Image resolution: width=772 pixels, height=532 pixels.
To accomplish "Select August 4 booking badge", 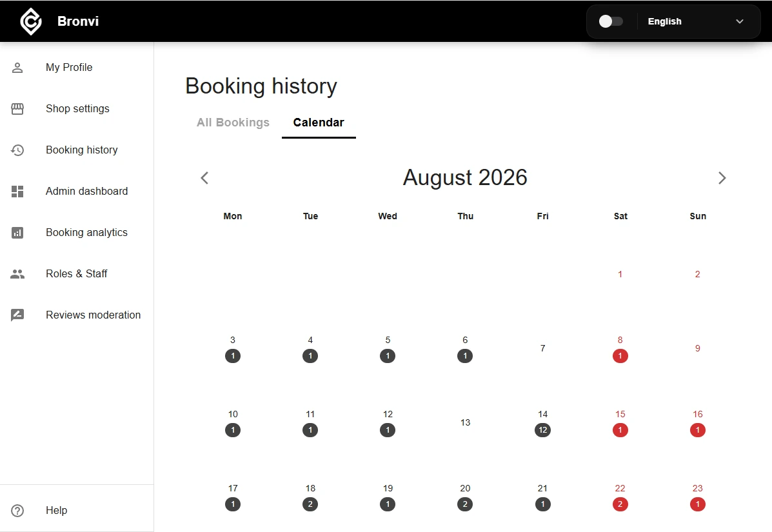I will [x=310, y=356].
